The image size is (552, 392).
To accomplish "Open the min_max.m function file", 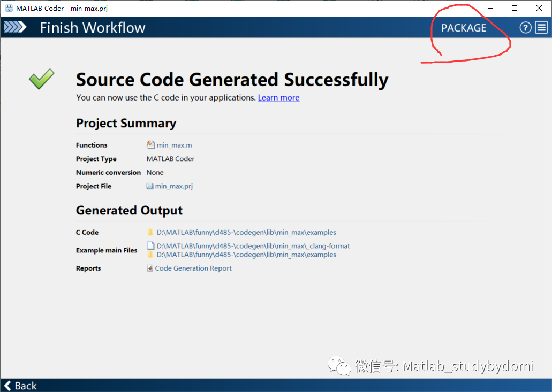I will click(x=174, y=145).
